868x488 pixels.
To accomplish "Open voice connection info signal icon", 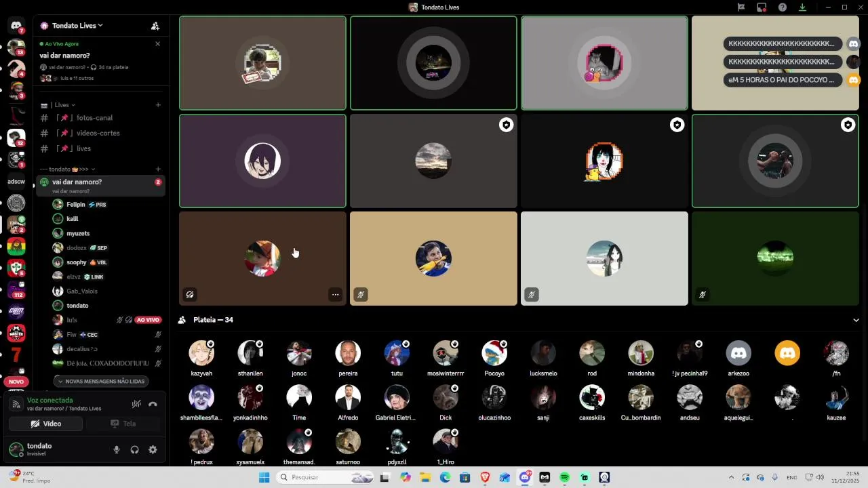I will pos(16,404).
